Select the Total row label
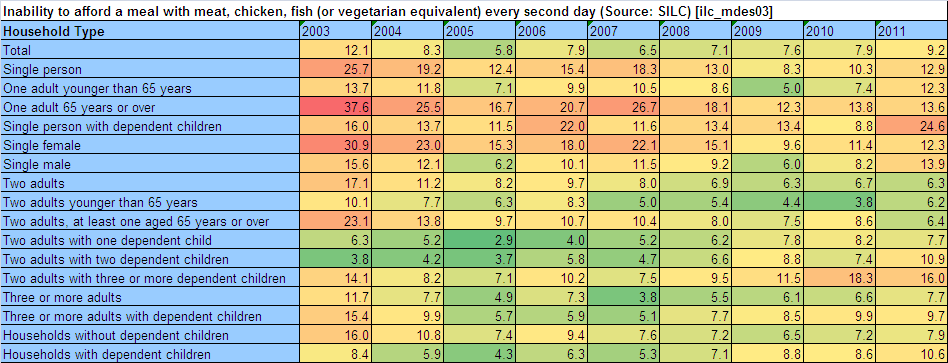This screenshot has height=363, width=948. 150,50
